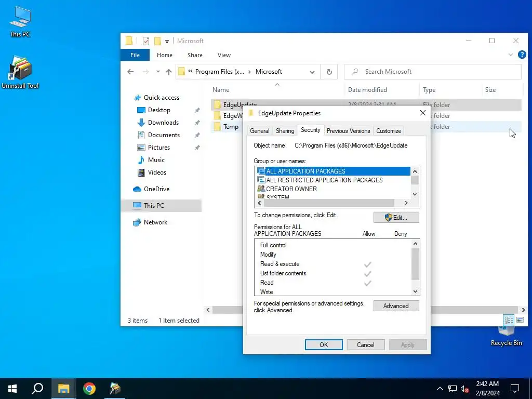Switch to the General properties tab
The image size is (532, 399).
point(260,131)
